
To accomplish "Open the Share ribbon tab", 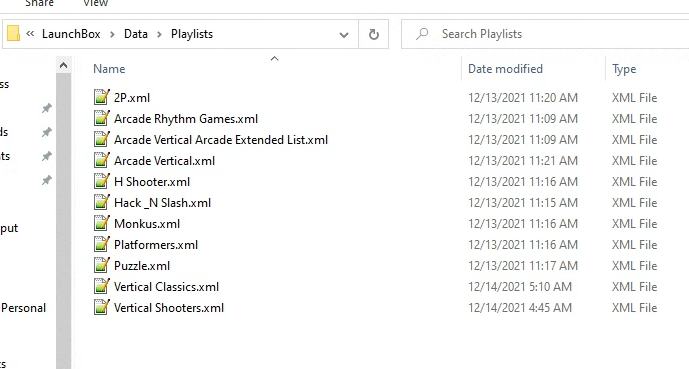I will [x=39, y=4].
